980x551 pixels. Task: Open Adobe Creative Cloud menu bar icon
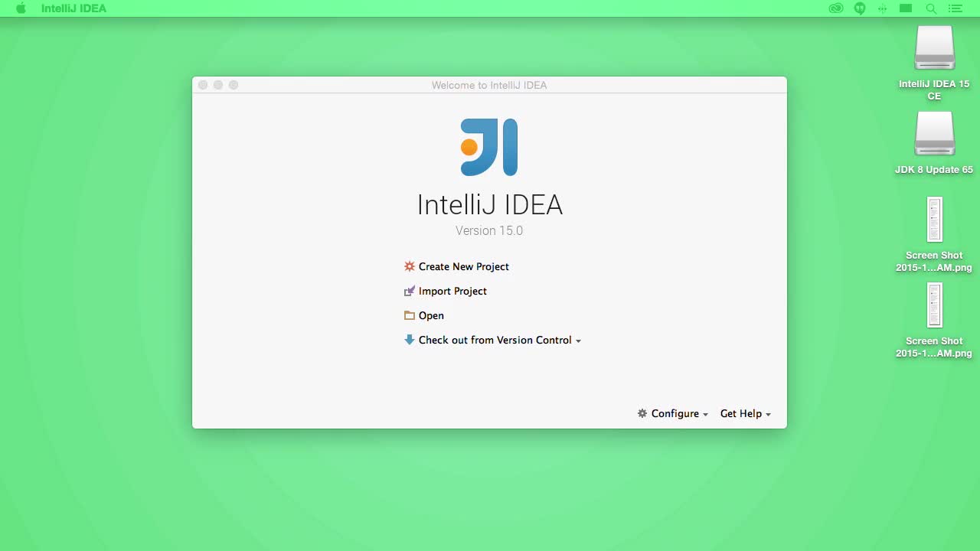coord(836,8)
